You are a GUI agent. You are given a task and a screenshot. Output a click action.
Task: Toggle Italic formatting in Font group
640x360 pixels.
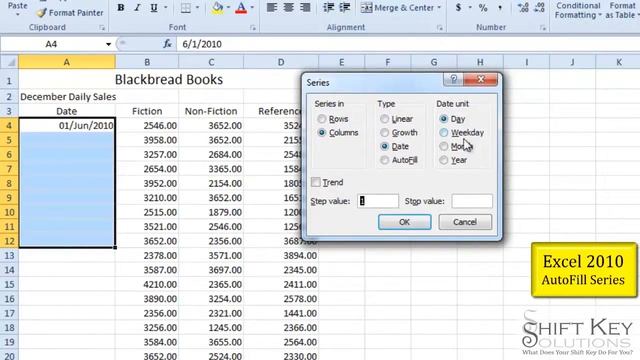[x=138, y=8]
